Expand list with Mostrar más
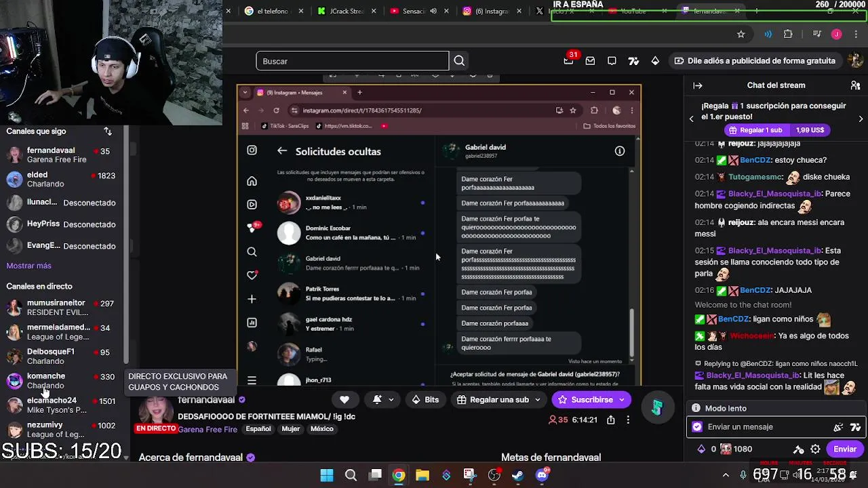The height and width of the screenshot is (488, 868). [x=28, y=266]
